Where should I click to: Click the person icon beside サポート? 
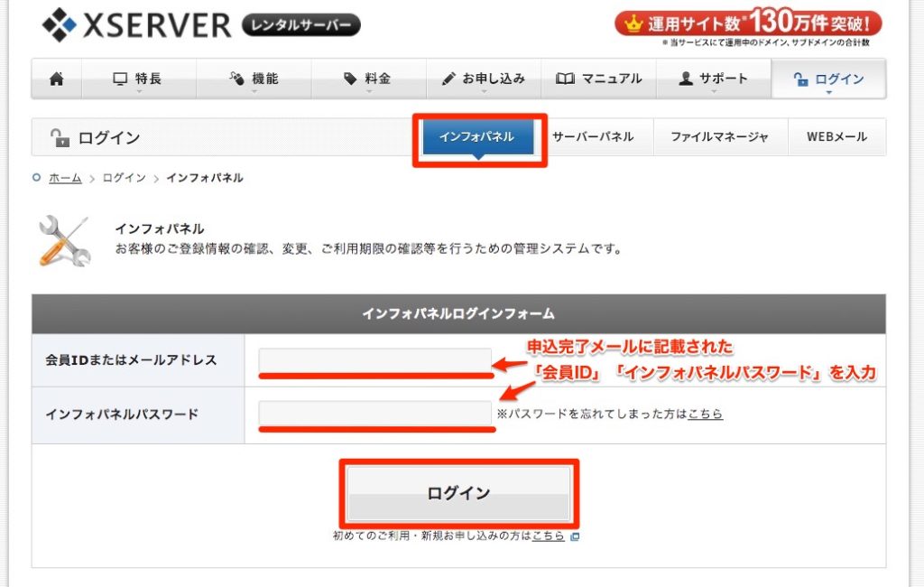tap(686, 79)
